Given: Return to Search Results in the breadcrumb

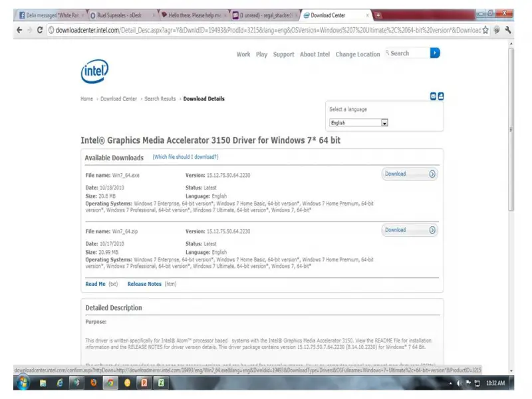Looking at the screenshot, I should click(x=160, y=98).
